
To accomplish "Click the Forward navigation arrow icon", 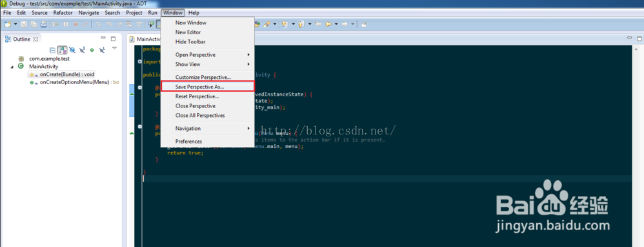I will click(345, 25).
